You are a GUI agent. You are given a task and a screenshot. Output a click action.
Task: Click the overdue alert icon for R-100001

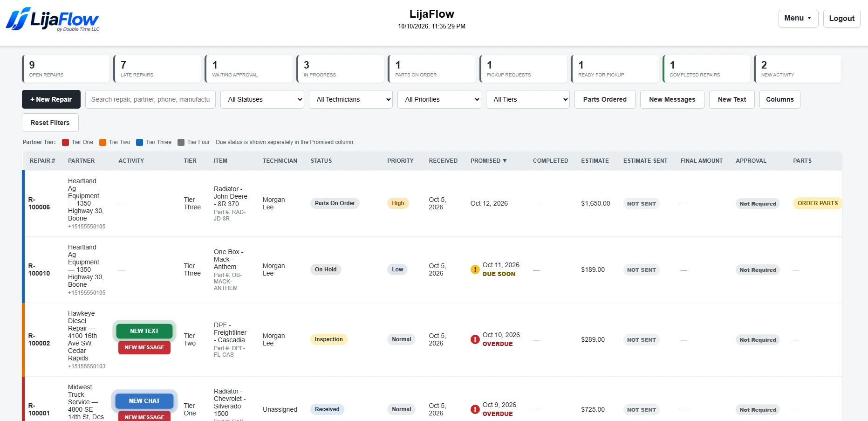click(475, 409)
